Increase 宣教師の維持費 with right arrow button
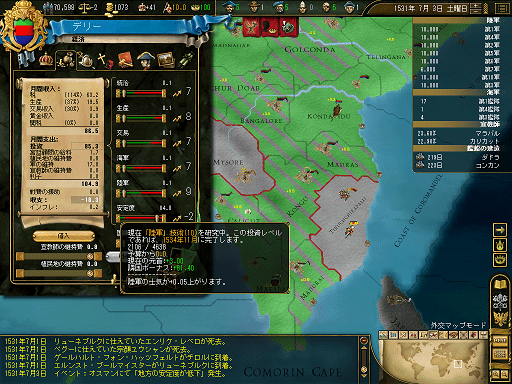The width and height of the screenshot is (512, 384). 98,256
